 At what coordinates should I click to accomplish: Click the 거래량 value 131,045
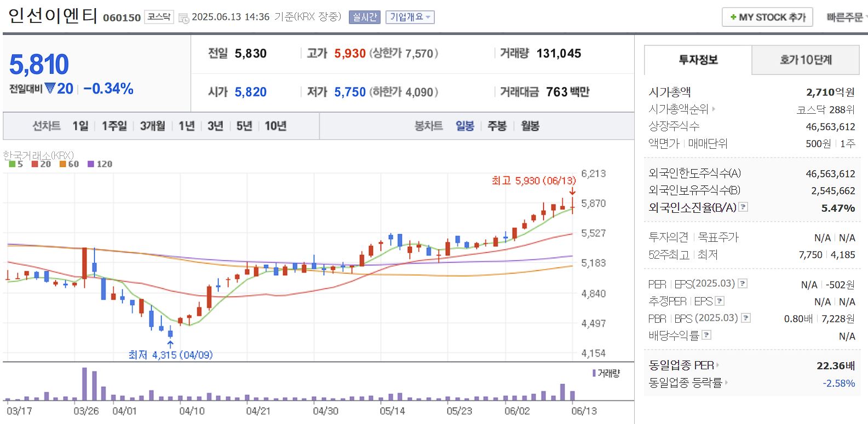[559, 54]
